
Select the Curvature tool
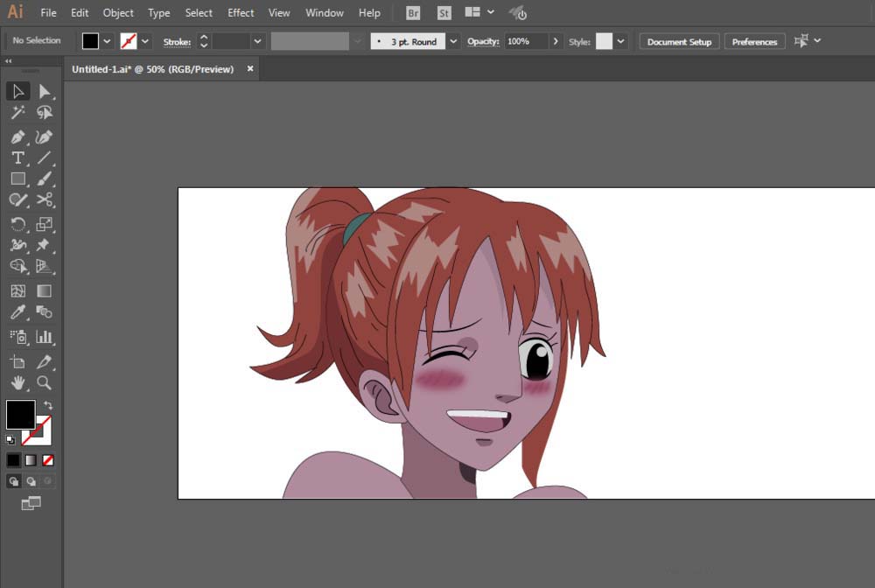44,136
